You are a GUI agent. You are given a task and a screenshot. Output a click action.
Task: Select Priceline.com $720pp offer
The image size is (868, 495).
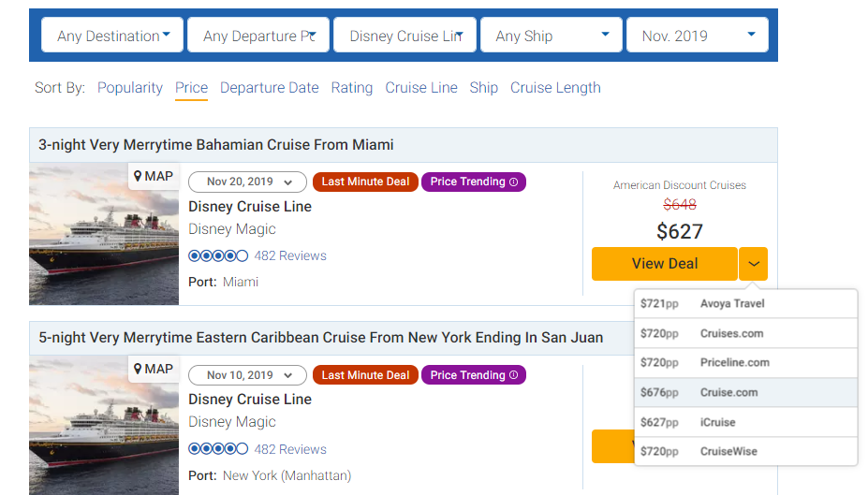745,363
